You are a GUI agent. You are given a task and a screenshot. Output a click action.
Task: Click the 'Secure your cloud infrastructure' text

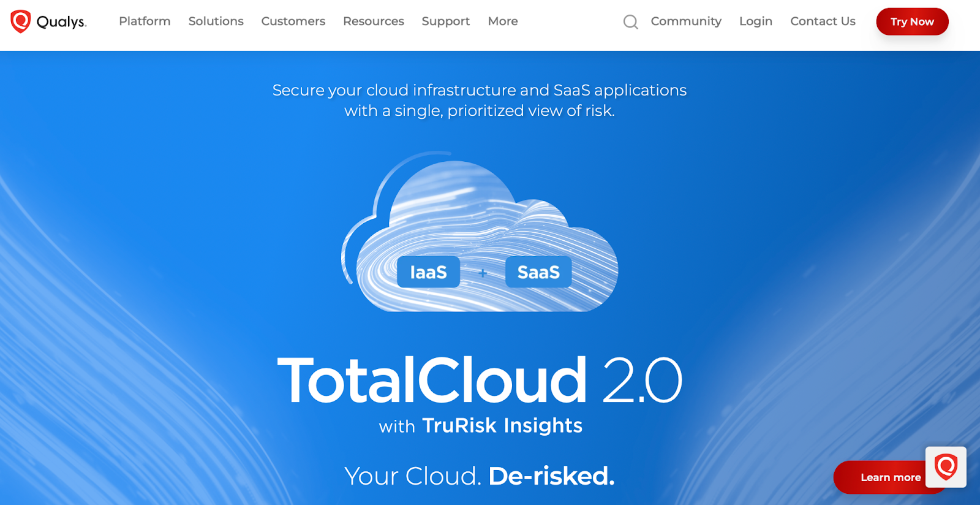[480, 100]
